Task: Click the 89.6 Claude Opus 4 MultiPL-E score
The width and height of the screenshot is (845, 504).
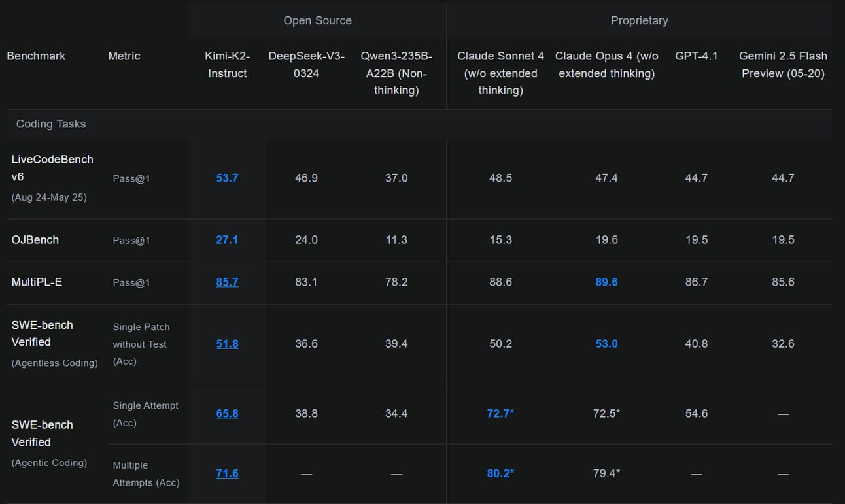Action: coord(606,282)
